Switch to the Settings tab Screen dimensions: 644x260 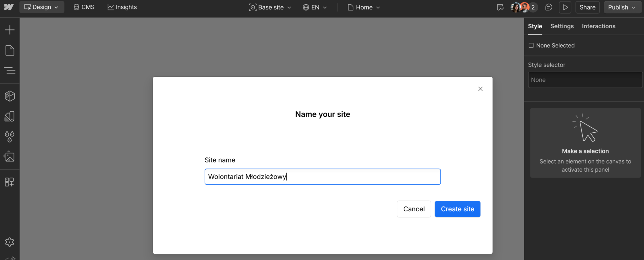pos(562,26)
